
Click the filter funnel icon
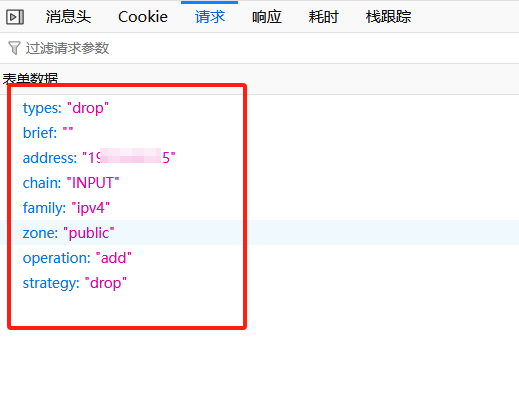pyautogui.click(x=14, y=48)
